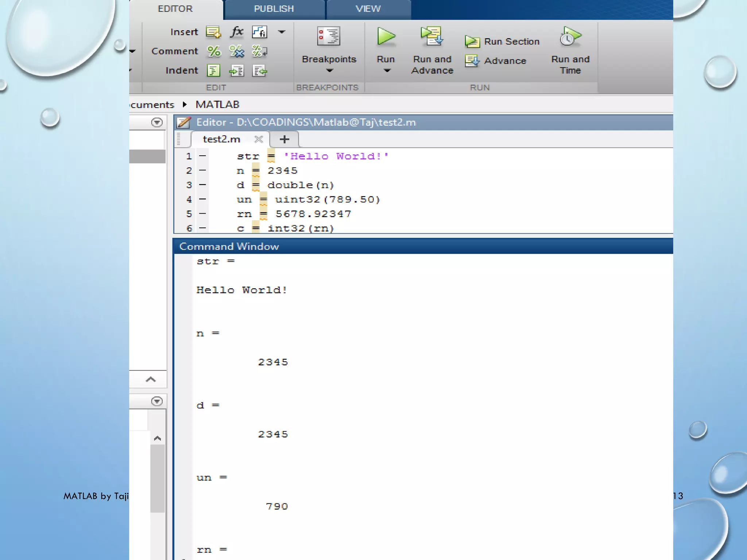Switch to the EDITOR ribbon tab
The image size is (747, 560).
tap(175, 9)
